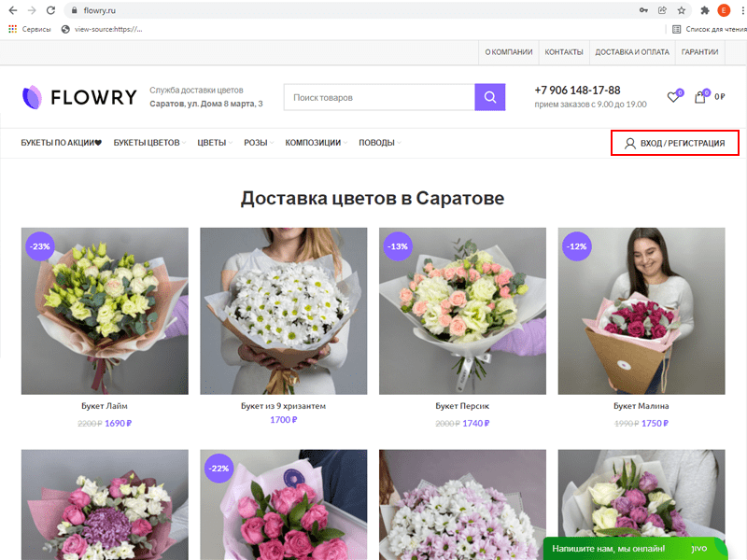Screen dimensions: 747x560
Task: Click the 1690 ₽ price of Букет Лайм
Action: [119, 424]
